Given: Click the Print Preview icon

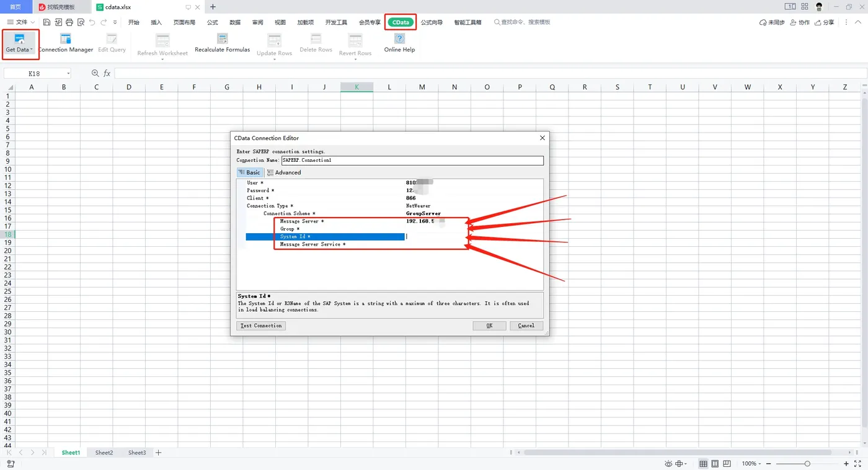Looking at the screenshot, I should [81, 22].
